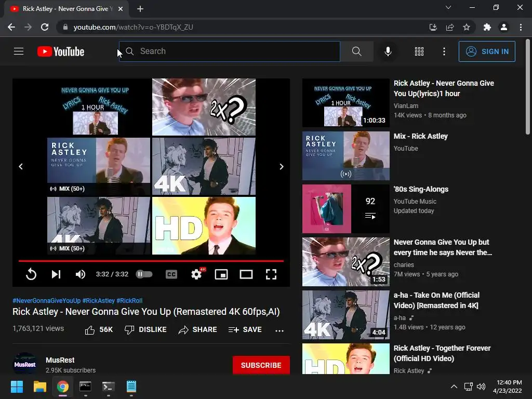Screen dimensions: 532x399
Task: Mute the video volume speaker icon
Action: click(x=81, y=274)
